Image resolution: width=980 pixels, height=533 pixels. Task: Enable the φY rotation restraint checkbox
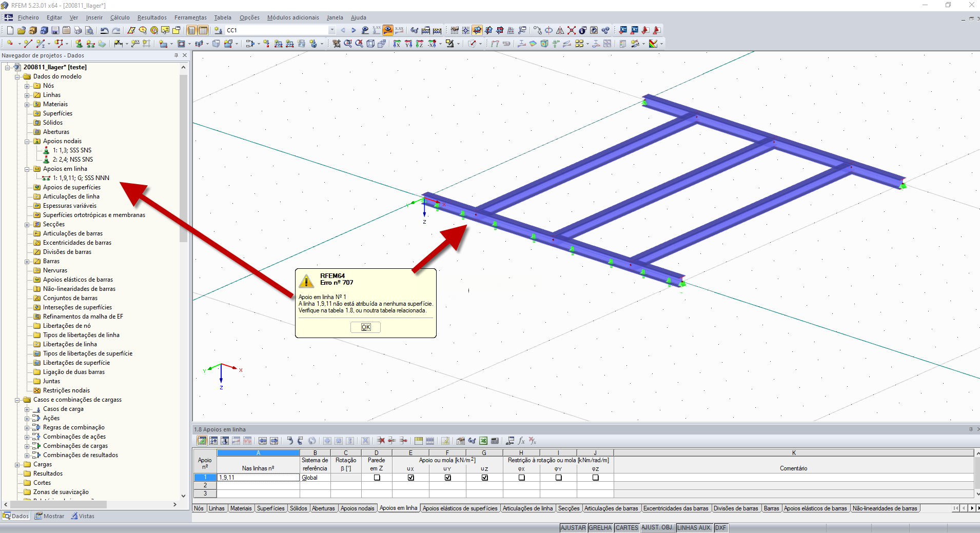click(x=559, y=478)
